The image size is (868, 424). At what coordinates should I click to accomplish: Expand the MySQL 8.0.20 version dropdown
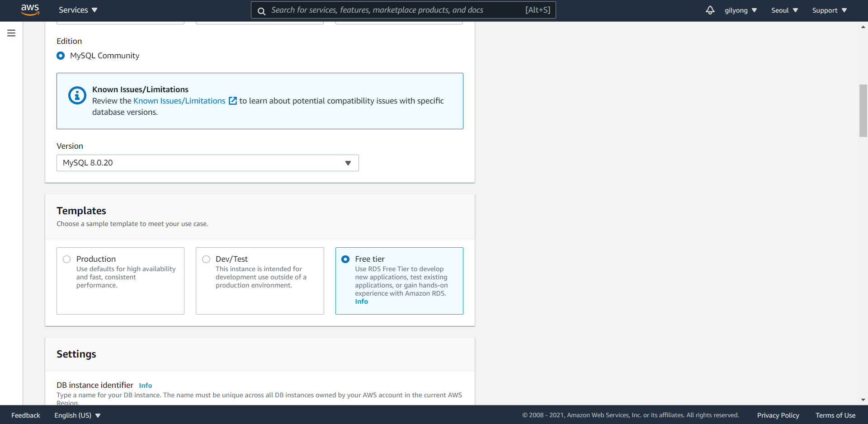point(208,163)
